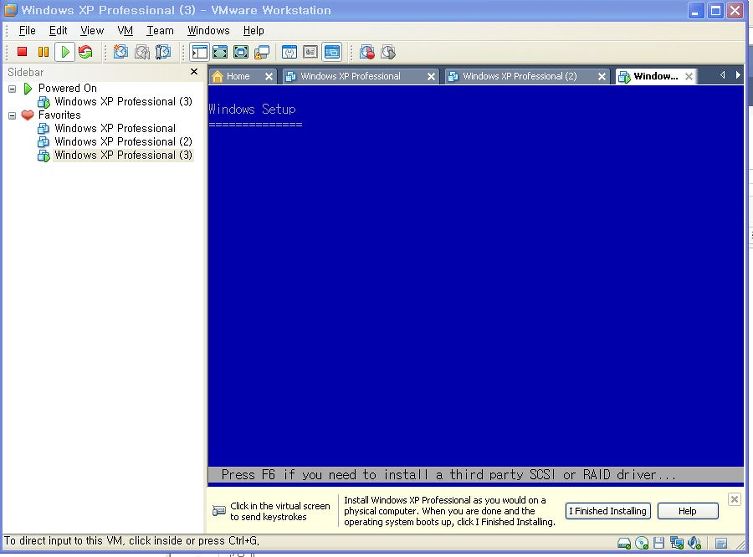Select Windows XP Professional (2) in Favorites
This screenshot has height=557, width=753.
123,142
